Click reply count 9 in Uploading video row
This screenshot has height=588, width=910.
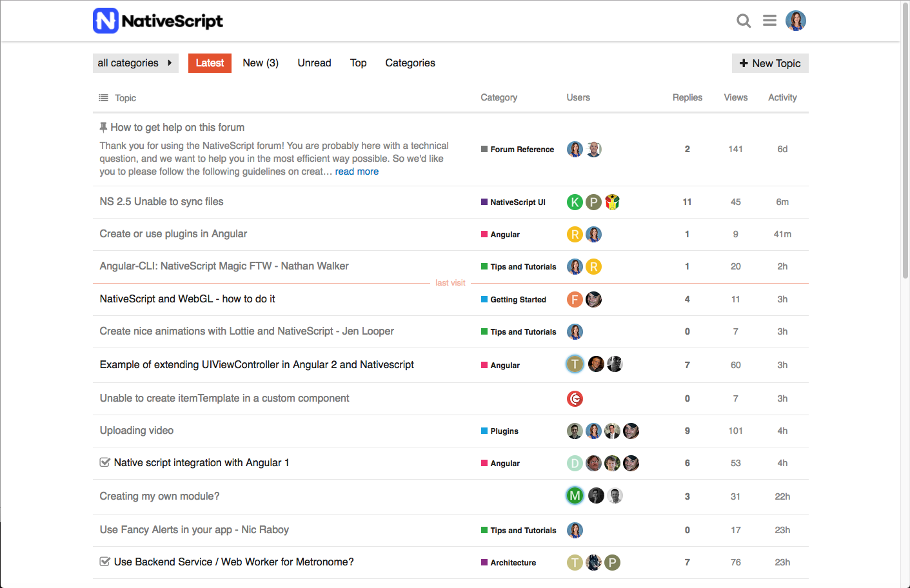687,431
